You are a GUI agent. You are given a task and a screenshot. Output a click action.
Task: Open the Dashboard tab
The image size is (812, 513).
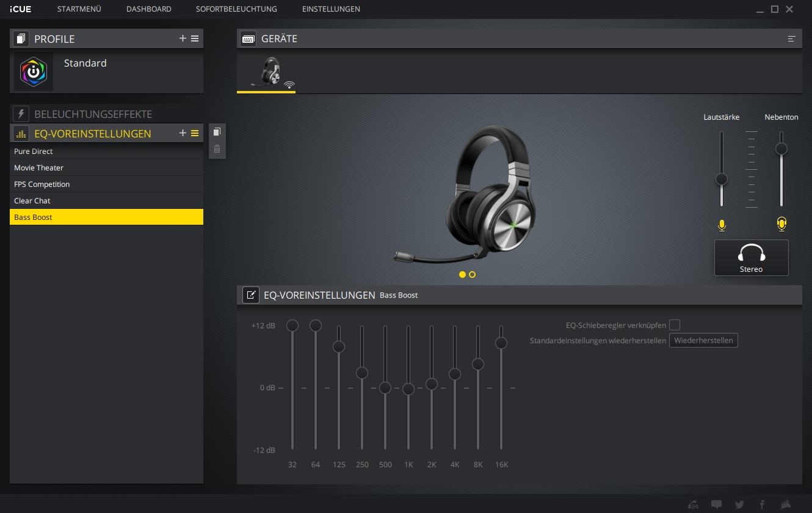coord(149,9)
